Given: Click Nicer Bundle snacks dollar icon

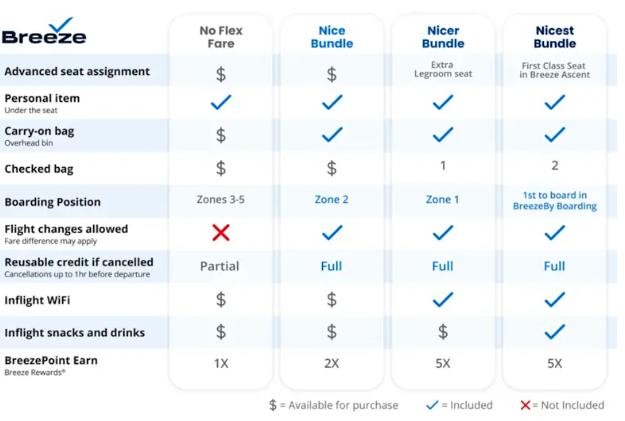Looking at the screenshot, I should [443, 332].
